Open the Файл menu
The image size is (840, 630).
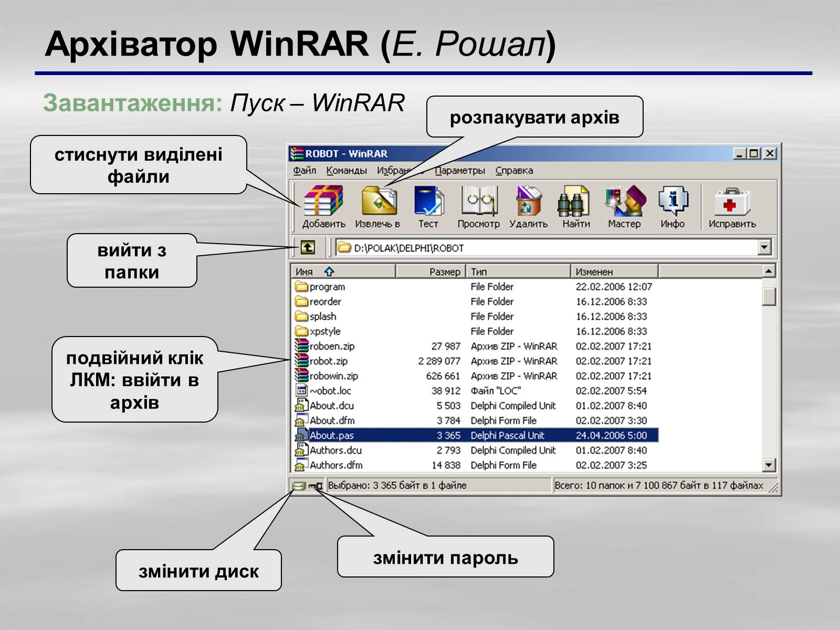pos(304,170)
